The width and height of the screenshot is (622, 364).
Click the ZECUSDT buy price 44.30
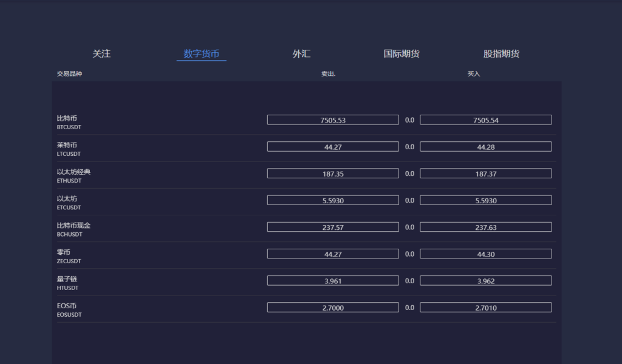coord(487,254)
